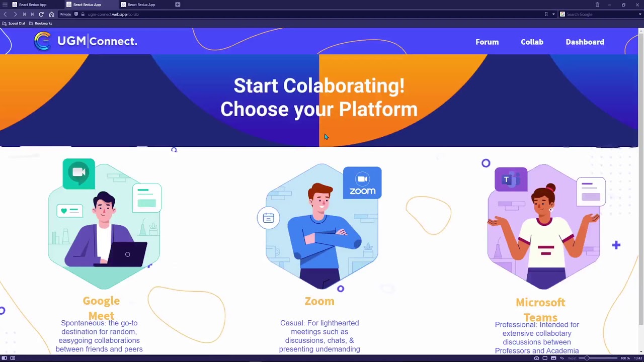Click the Google search engine icon
Image resolution: width=644 pixels, height=362 pixels.
click(x=562, y=14)
